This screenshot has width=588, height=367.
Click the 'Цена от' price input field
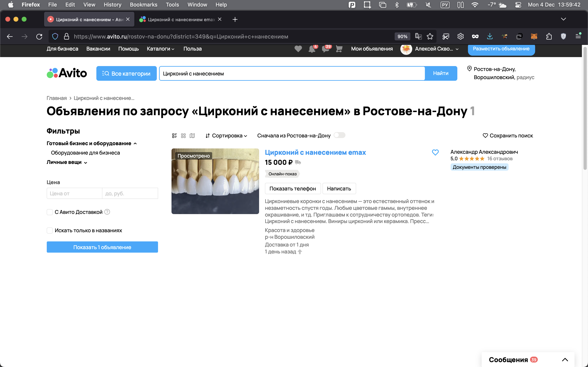pyautogui.click(x=74, y=193)
